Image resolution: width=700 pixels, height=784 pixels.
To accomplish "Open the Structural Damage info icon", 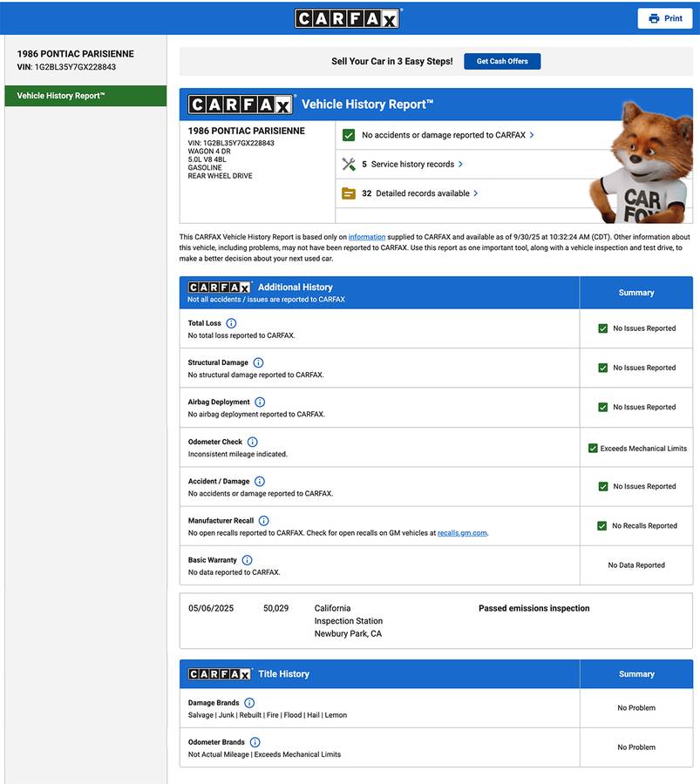I will click(258, 362).
